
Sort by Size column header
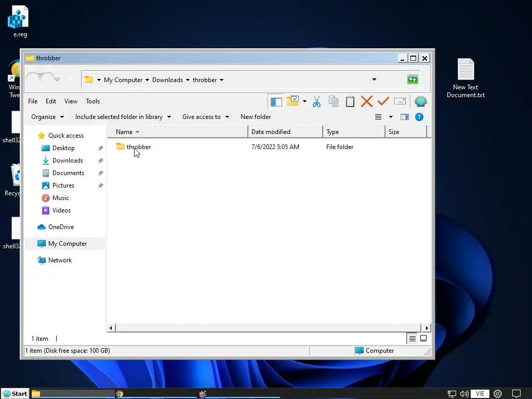[x=406, y=131]
